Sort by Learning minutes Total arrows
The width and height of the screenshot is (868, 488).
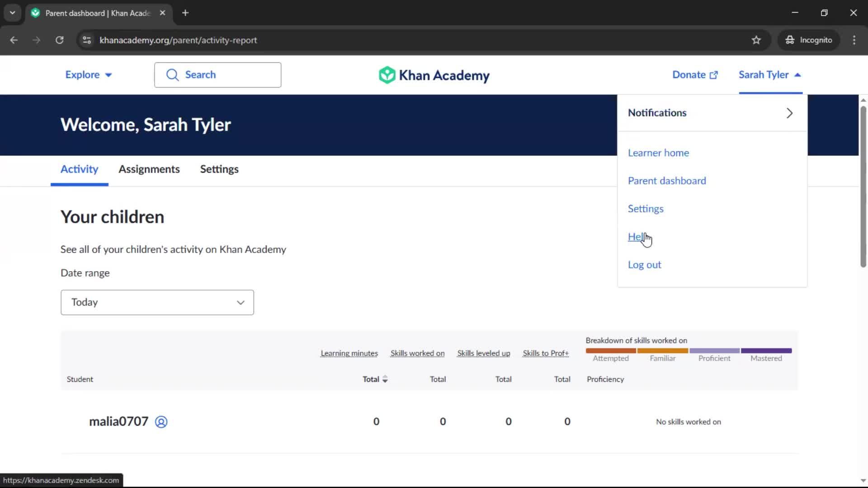pyautogui.click(x=385, y=379)
